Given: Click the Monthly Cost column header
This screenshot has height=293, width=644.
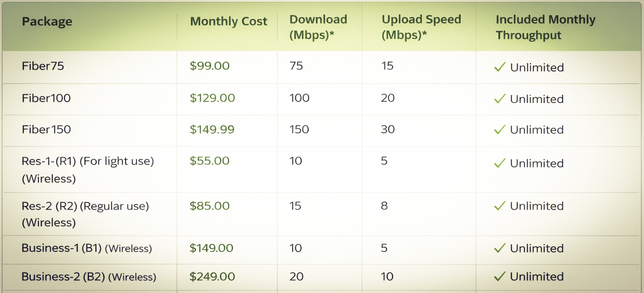Looking at the screenshot, I should tap(228, 21).
